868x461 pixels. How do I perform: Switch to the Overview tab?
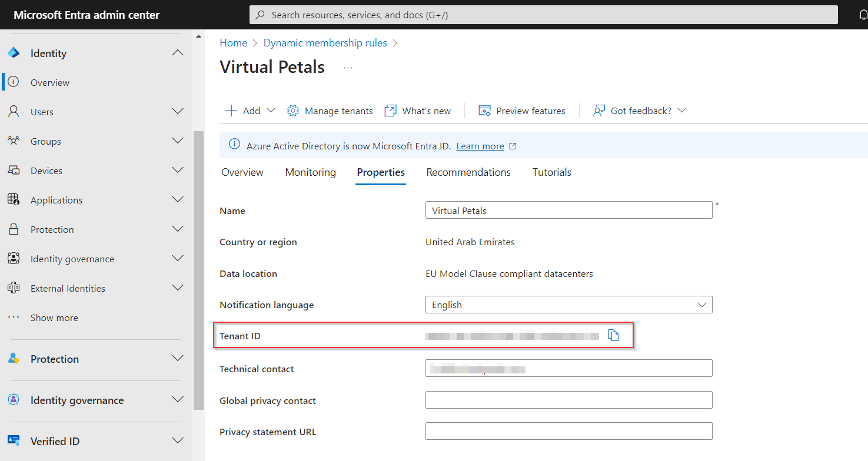[242, 172]
